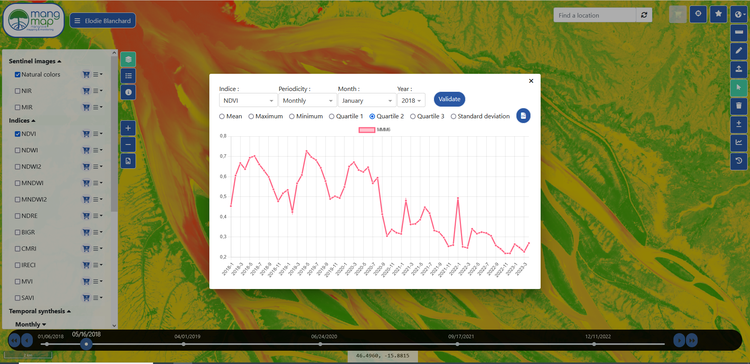This screenshot has height=364, width=750.
Task: Open options menu for CMRI layer
Action: click(x=98, y=249)
